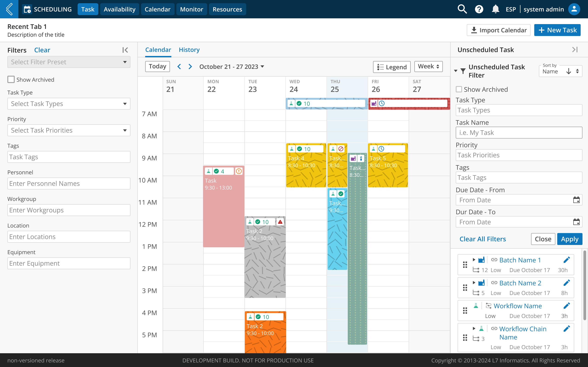Click the New Task button

(557, 30)
